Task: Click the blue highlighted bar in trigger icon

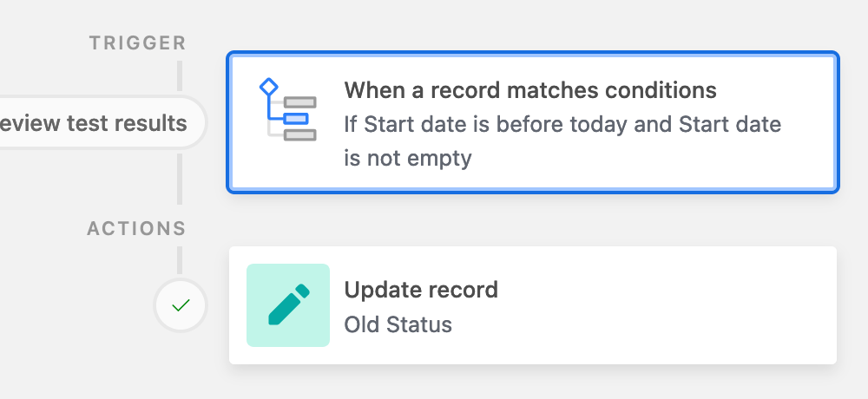Action: pyautogui.click(x=296, y=118)
